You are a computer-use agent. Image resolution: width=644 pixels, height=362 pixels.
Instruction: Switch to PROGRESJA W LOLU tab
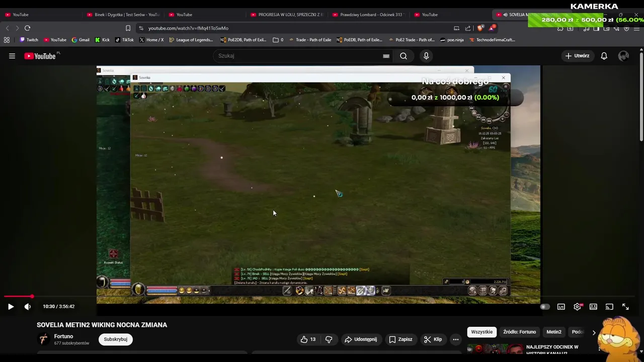(x=287, y=15)
